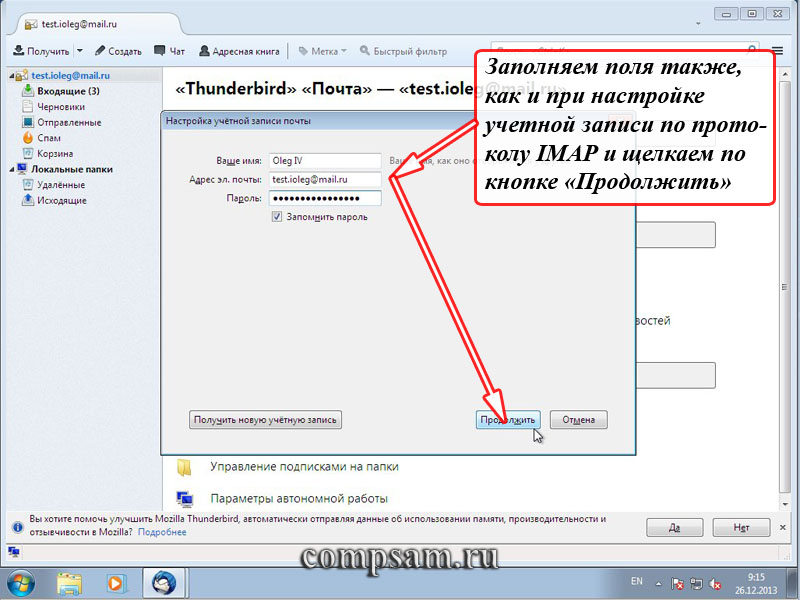Click the muted volume tray icon
This screenshot has height=600, width=800.
[x=715, y=584]
